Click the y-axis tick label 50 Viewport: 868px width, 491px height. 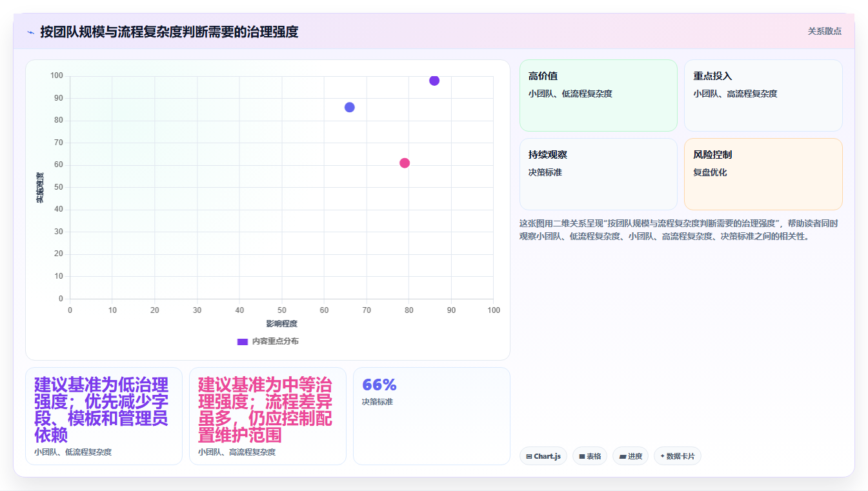pyautogui.click(x=59, y=187)
